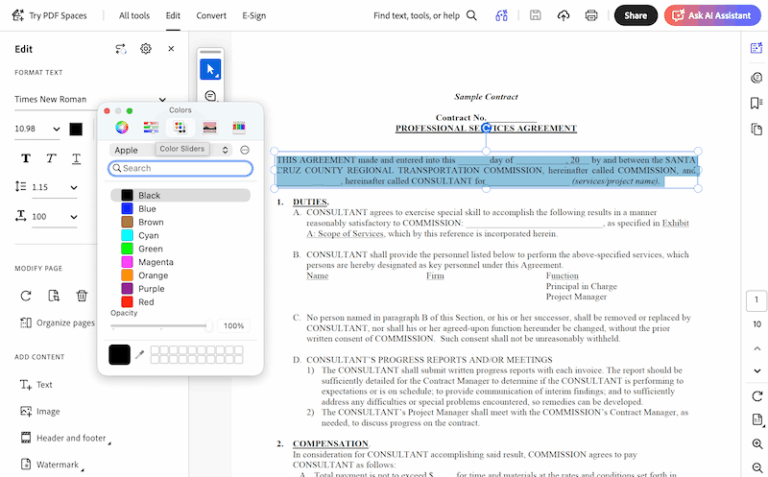Click the current black color well
The width and height of the screenshot is (768, 477).
120,355
